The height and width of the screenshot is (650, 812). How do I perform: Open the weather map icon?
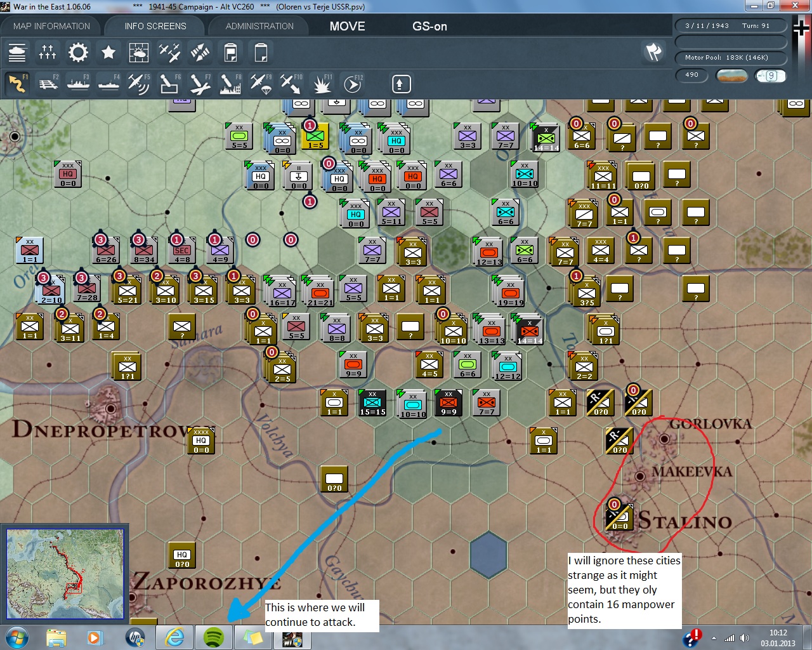click(139, 52)
